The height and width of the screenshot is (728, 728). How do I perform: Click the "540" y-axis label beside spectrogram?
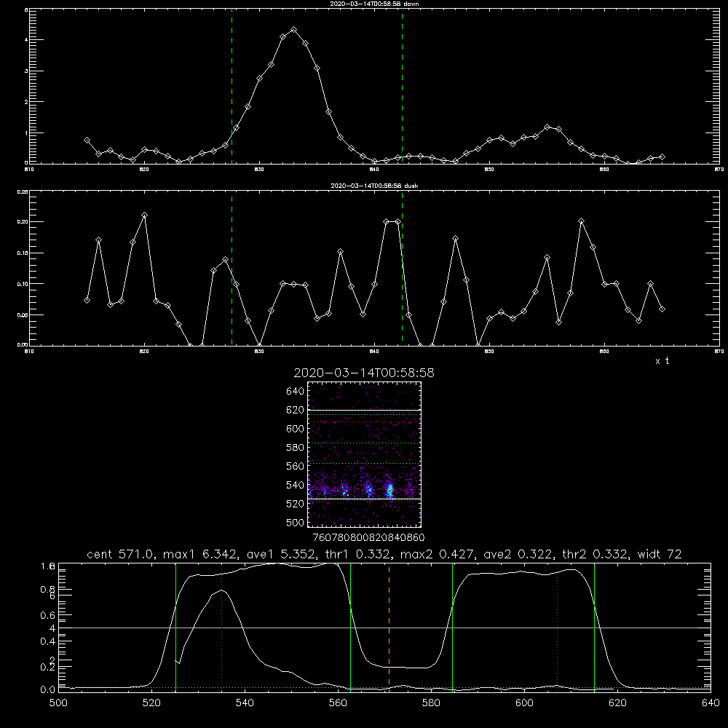click(295, 485)
